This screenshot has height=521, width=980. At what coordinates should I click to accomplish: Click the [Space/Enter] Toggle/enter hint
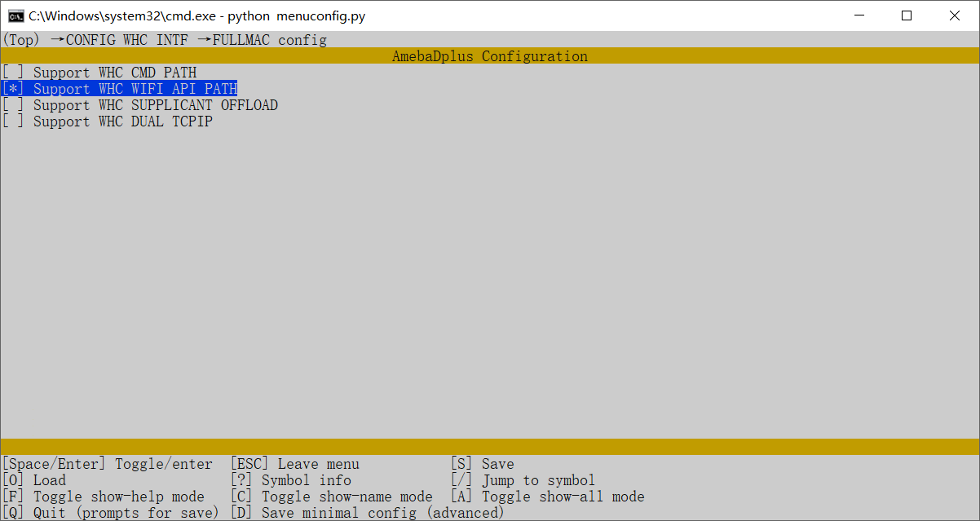(x=107, y=464)
